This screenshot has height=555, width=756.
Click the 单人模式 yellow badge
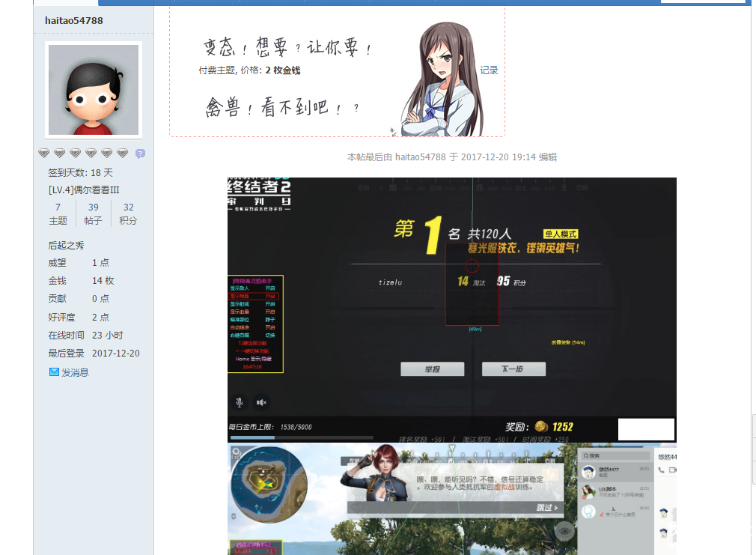click(561, 234)
